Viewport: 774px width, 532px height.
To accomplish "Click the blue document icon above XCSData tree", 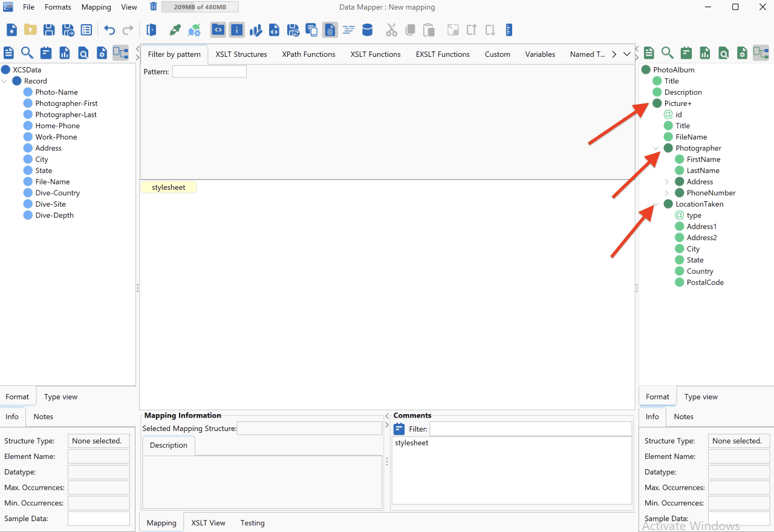I will pos(9,53).
